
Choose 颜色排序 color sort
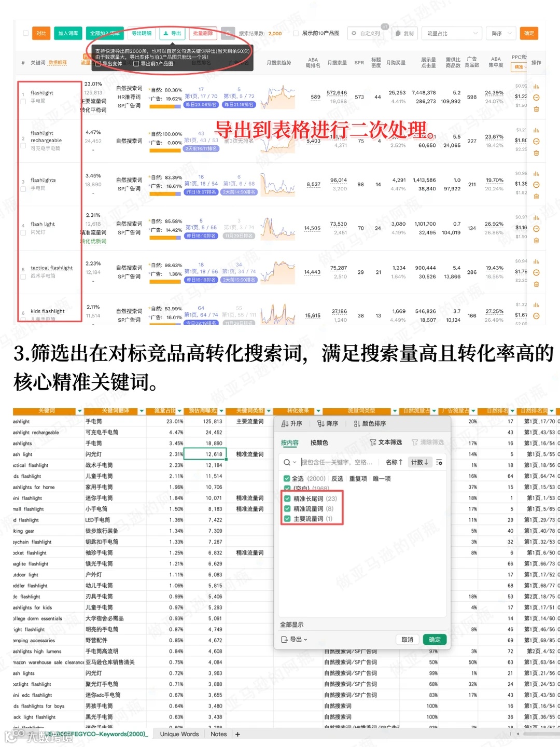click(370, 424)
